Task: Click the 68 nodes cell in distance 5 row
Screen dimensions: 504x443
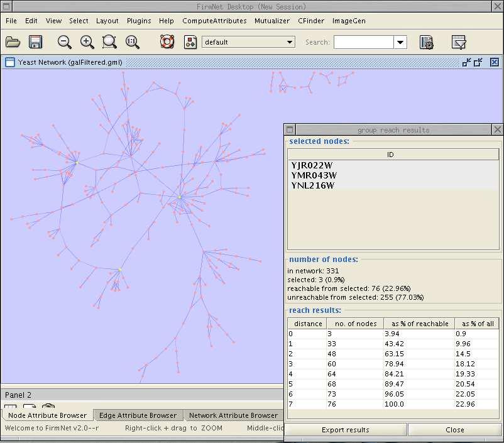Action: [x=355, y=384]
